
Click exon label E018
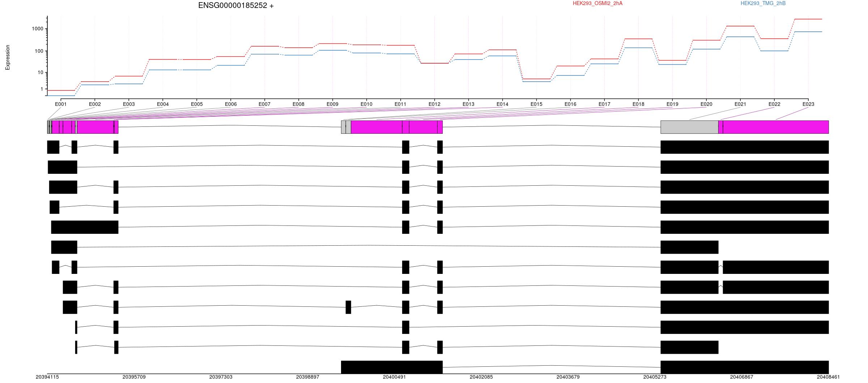pos(638,104)
